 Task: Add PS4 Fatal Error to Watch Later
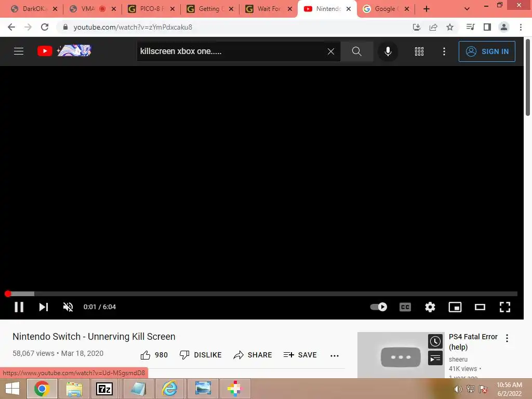click(435, 341)
